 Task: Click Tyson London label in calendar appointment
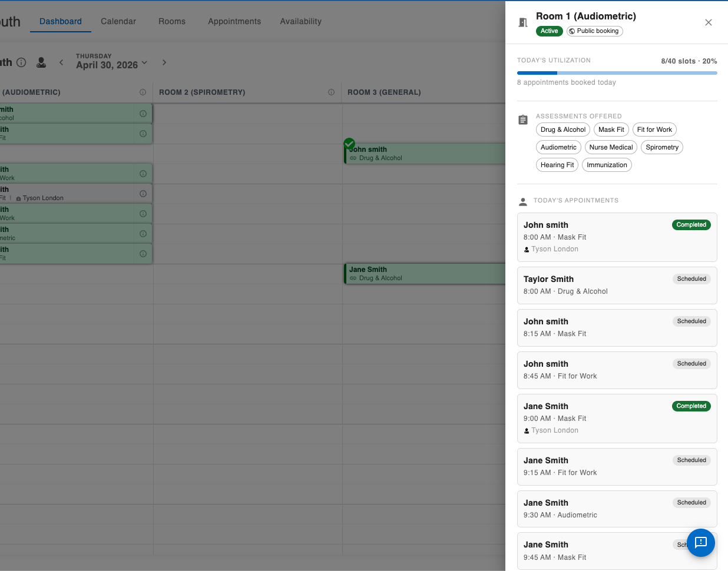(x=43, y=198)
